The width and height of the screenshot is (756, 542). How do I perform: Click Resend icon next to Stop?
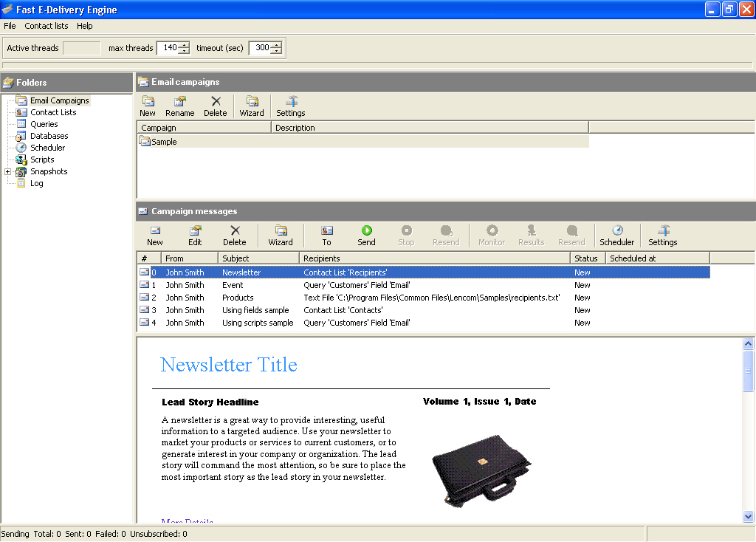tap(446, 236)
